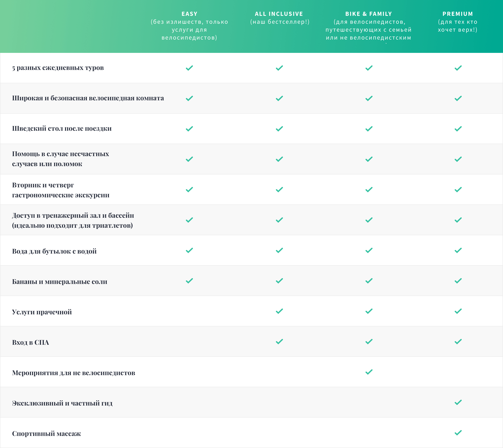Click PREMIUM checkmark for Вода для бутылок
This screenshot has height=448, width=503.
458,251
